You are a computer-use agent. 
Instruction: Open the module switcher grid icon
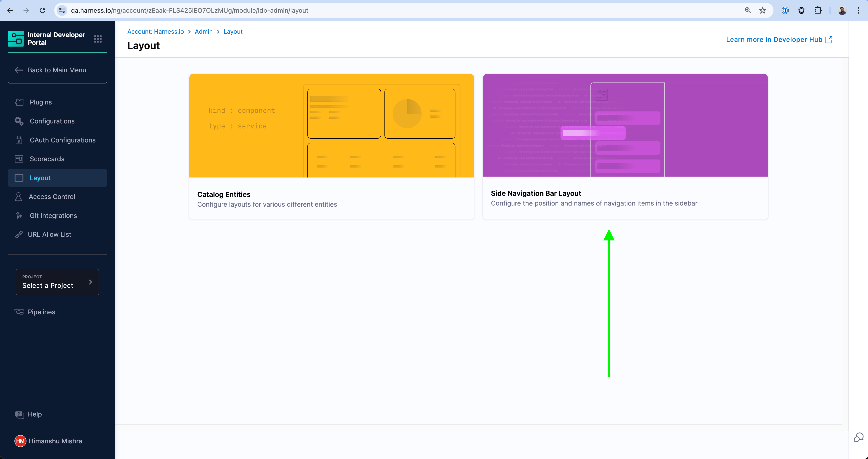pyautogui.click(x=98, y=39)
